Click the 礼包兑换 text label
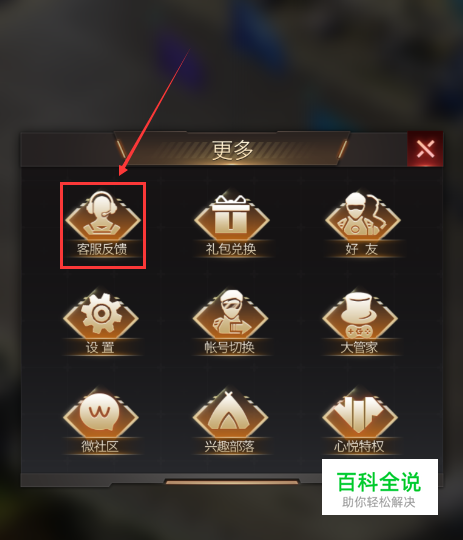The image size is (463, 540). (231, 249)
